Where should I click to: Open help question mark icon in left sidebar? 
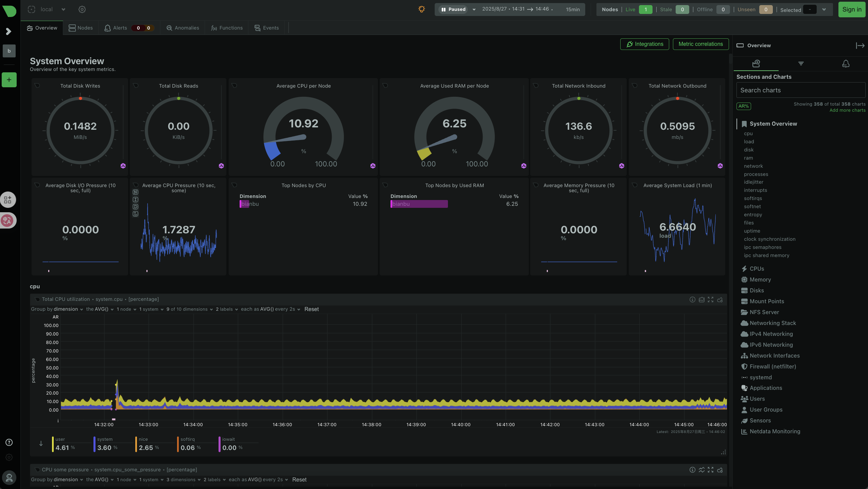(9, 442)
